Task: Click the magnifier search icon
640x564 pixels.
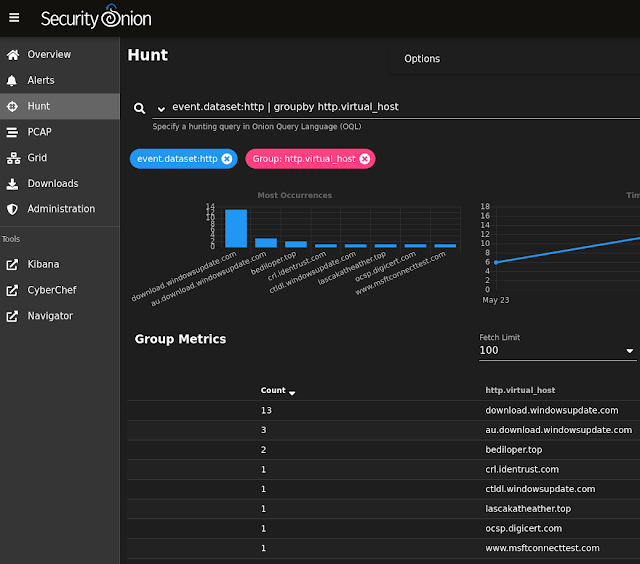Action: [140, 108]
